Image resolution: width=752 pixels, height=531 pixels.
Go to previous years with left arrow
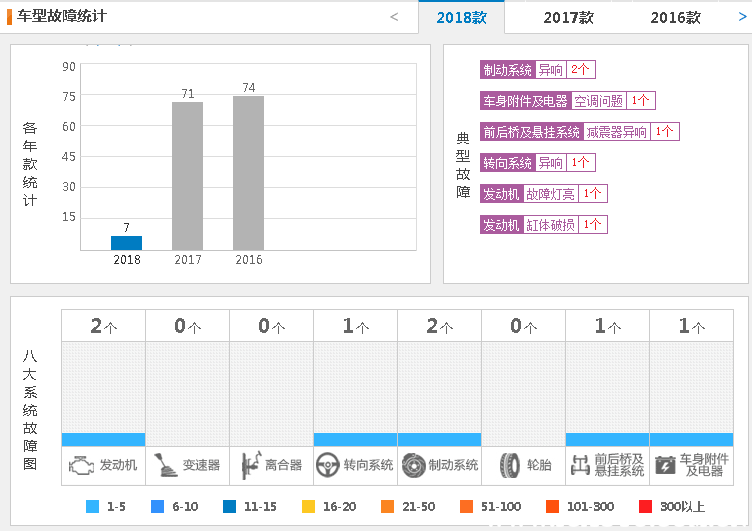point(394,17)
